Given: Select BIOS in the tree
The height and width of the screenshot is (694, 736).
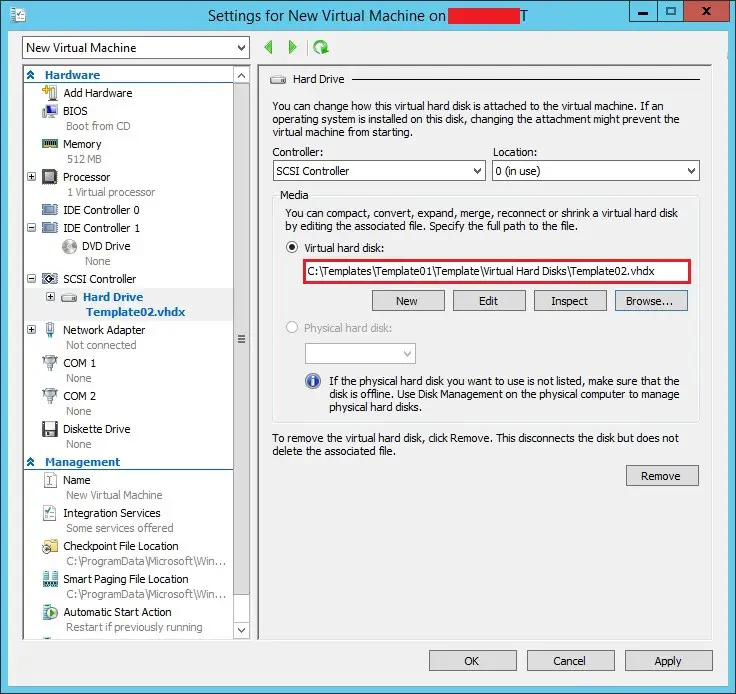Looking at the screenshot, I should pyautogui.click(x=75, y=111).
